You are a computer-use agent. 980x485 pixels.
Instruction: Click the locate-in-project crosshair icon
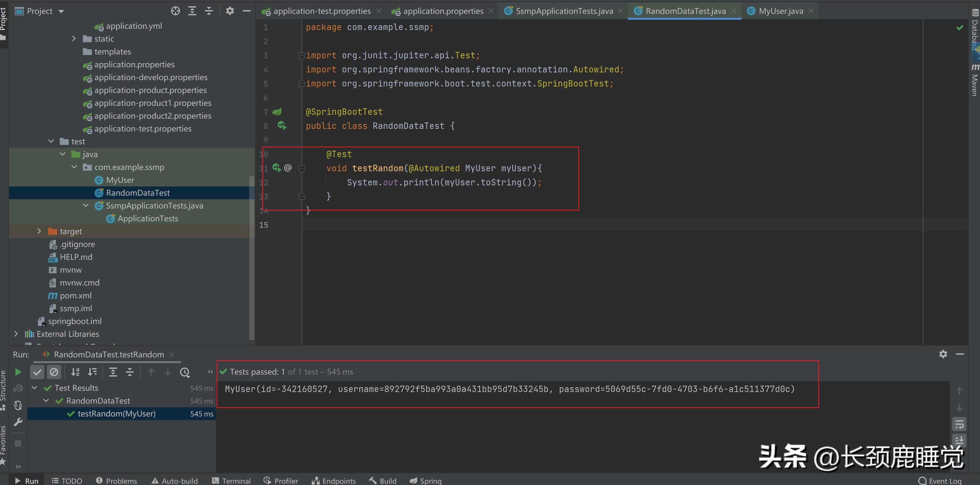point(175,11)
